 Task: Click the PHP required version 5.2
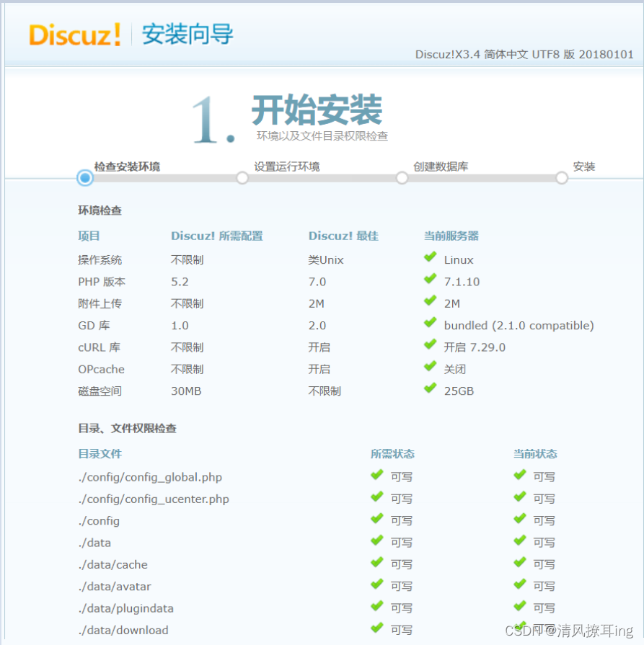click(180, 282)
